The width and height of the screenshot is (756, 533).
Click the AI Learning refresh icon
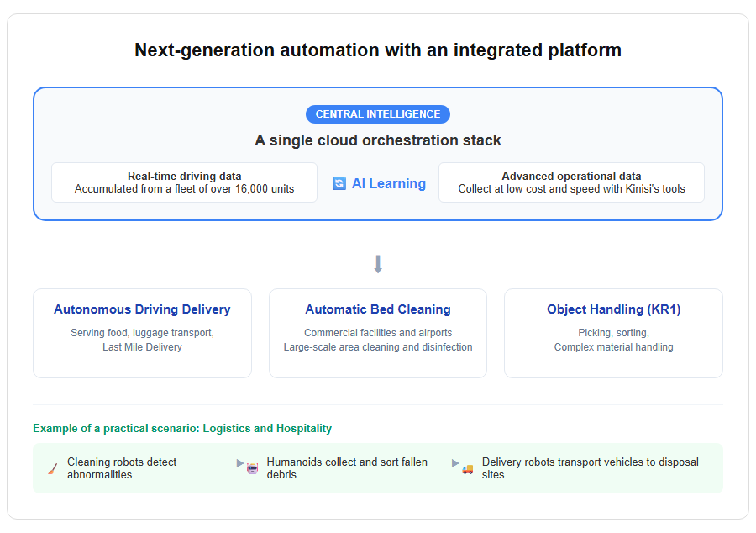pyautogui.click(x=339, y=183)
